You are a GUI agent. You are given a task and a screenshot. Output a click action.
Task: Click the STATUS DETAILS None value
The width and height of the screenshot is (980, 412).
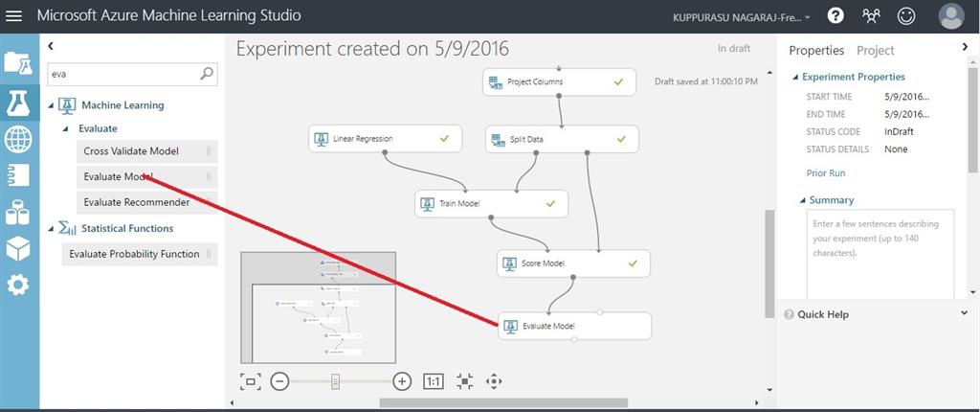click(x=896, y=149)
